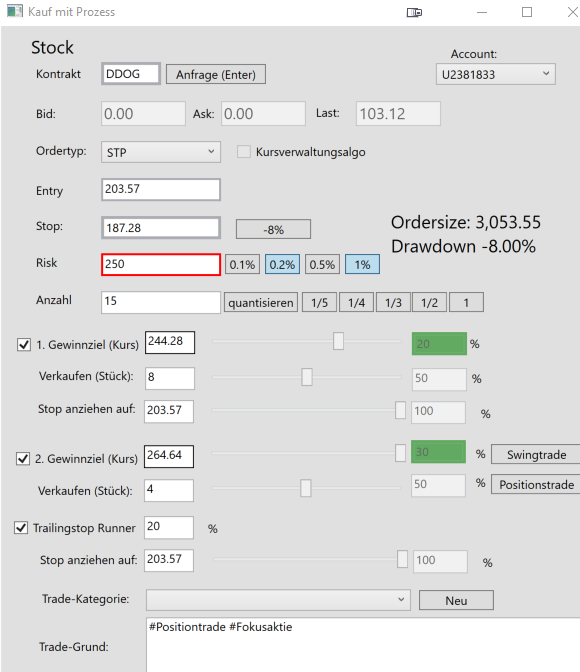Enable the Kursverwaltungsalgo checkbox

244,152
